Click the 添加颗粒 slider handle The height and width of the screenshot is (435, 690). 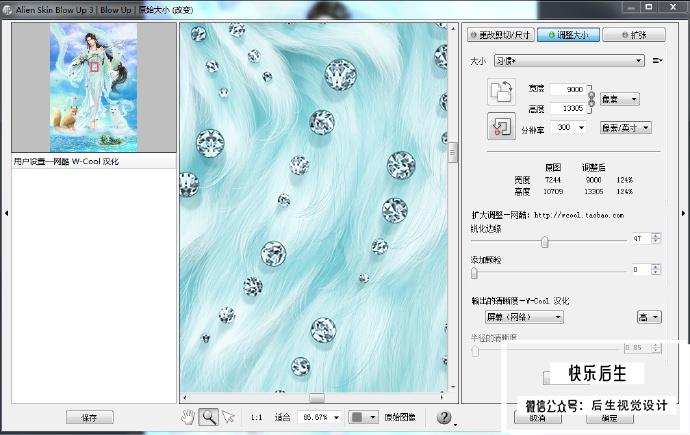(474, 273)
